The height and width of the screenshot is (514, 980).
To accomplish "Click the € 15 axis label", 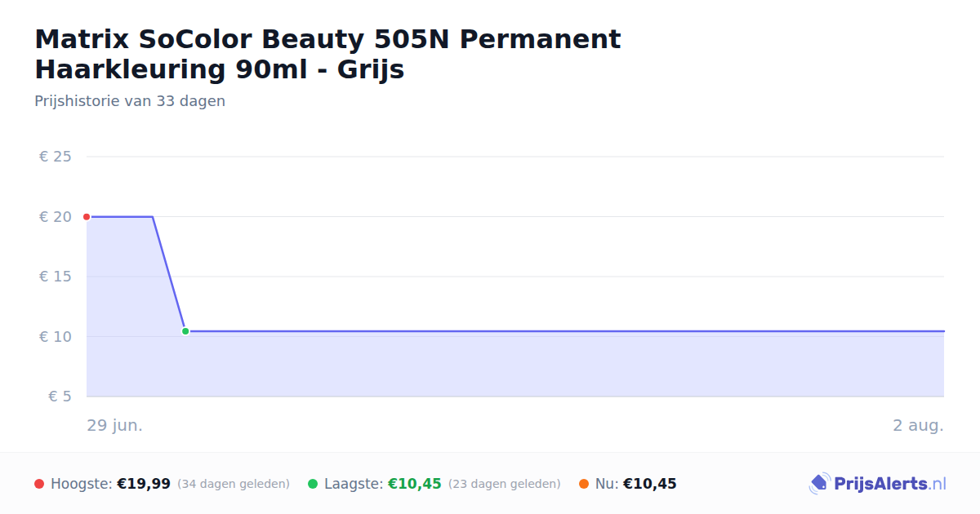I will click(56, 277).
